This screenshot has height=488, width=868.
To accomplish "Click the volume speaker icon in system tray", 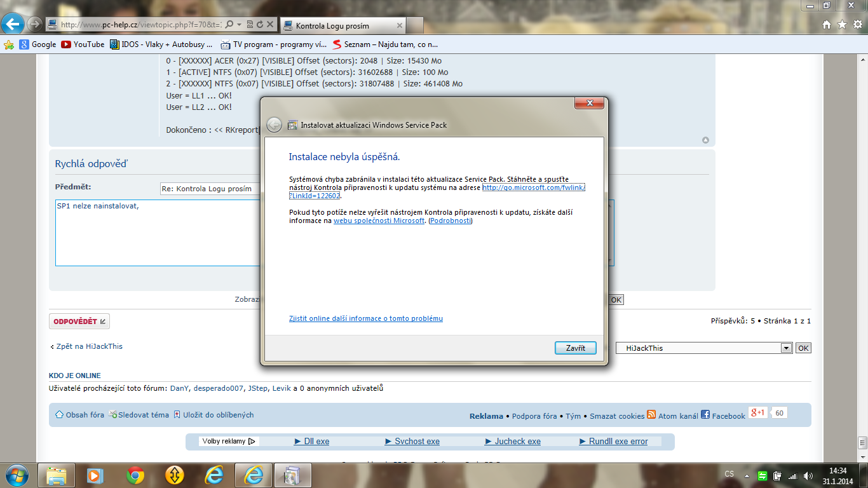I will (808, 475).
